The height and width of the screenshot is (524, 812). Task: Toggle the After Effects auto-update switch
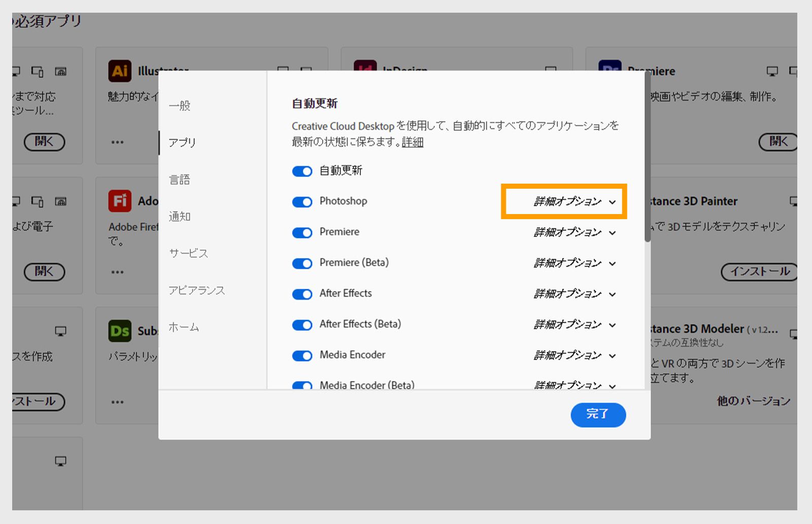(x=302, y=294)
